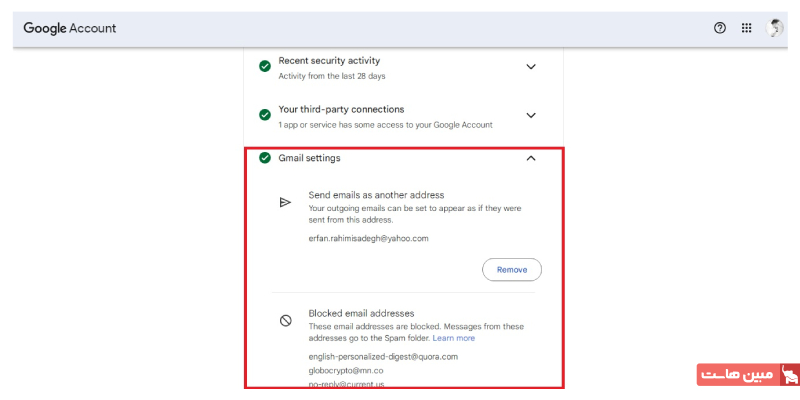This screenshot has width=800, height=400.
Task: Click blocked address english-personalized-digest@quora.com
Action: tap(382, 356)
